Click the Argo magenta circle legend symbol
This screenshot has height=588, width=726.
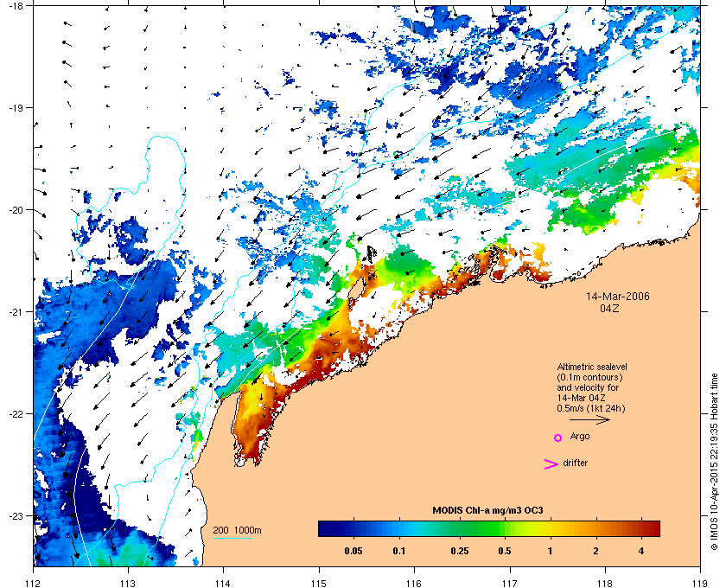coord(558,438)
